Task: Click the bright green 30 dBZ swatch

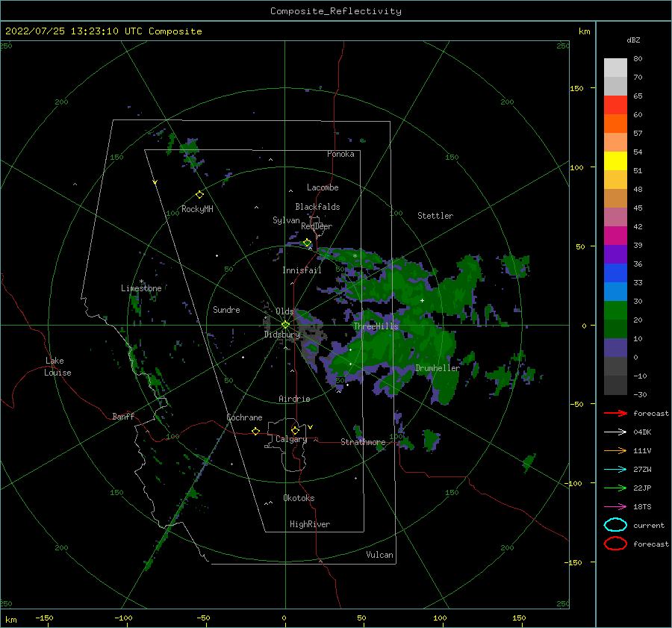Action: 615,310
